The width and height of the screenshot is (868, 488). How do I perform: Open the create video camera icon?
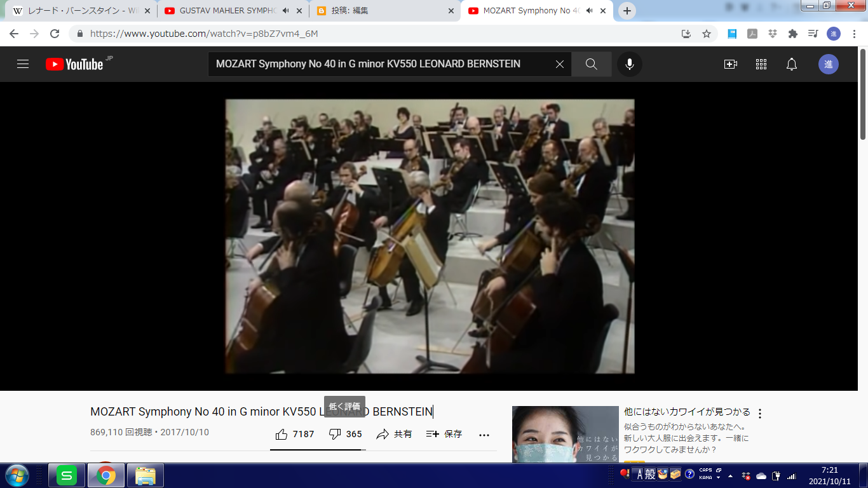click(x=731, y=64)
